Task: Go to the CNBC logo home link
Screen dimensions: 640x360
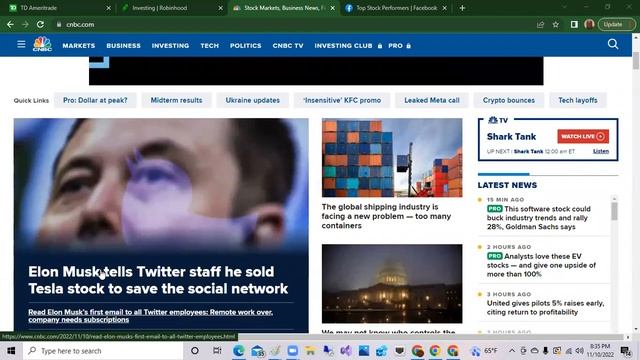Action: [42, 44]
